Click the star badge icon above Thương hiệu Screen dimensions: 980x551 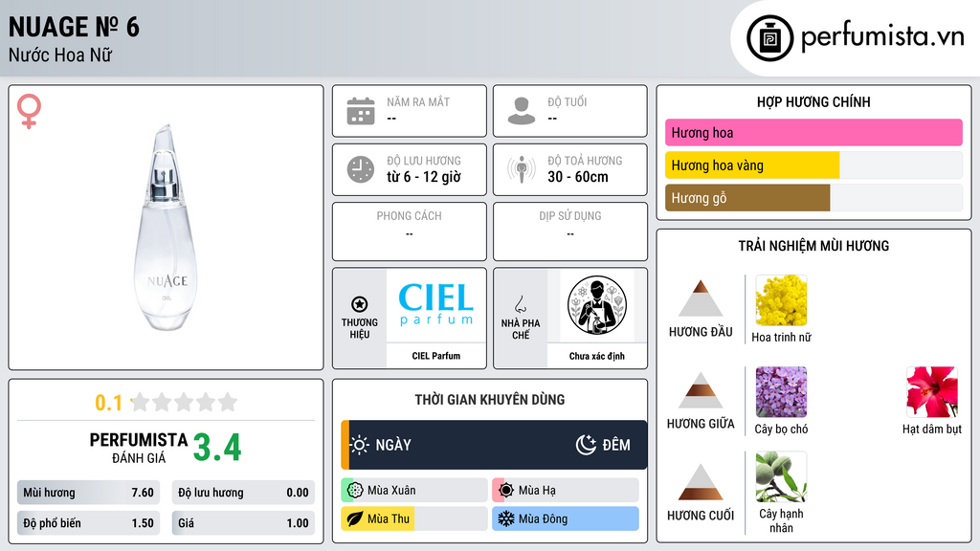(360, 304)
